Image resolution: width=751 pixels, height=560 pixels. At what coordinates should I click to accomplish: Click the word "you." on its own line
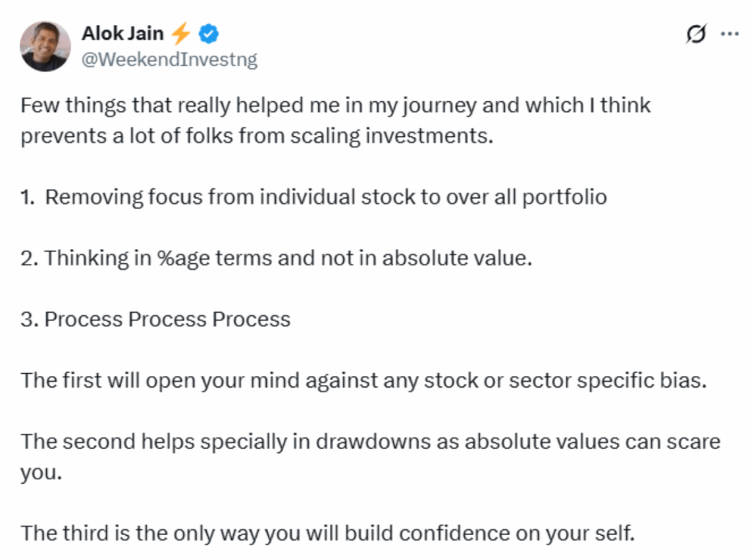[x=41, y=473]
